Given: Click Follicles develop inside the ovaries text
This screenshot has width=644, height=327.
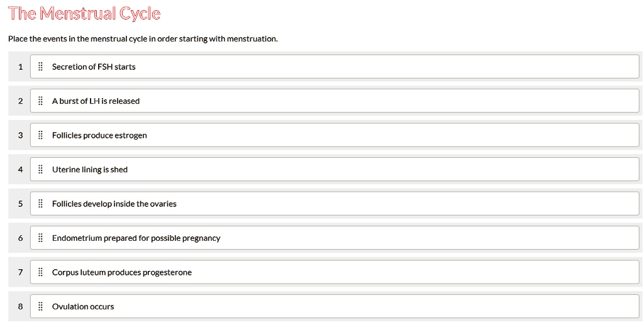Looking at the screenshot, I should pyautogui.click(x=114, y=204).
